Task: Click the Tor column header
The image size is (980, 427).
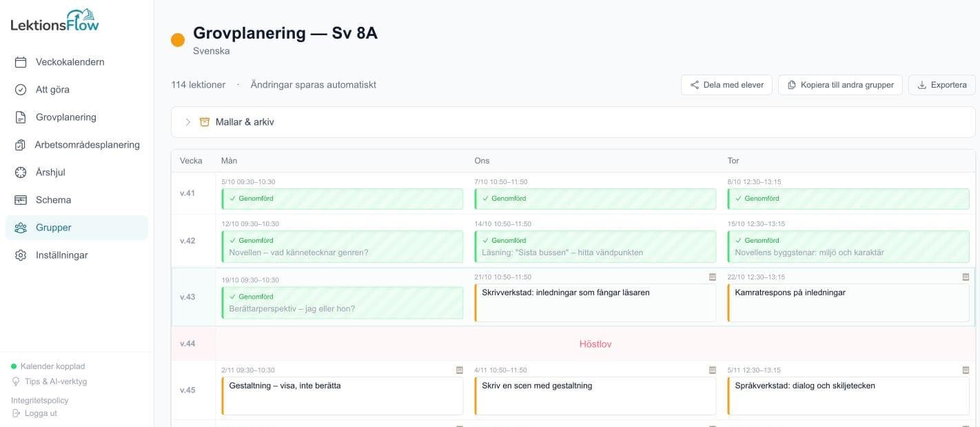Action: click(733, 161)
